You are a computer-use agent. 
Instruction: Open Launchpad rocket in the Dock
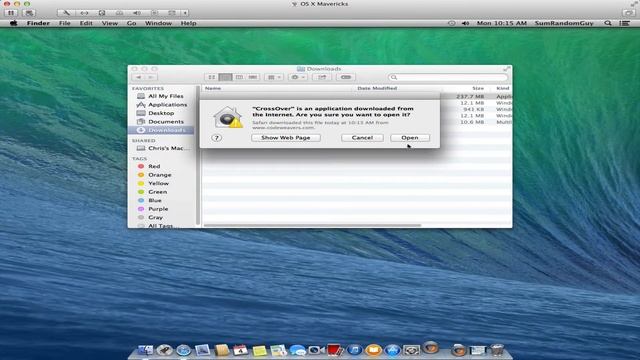164,350
